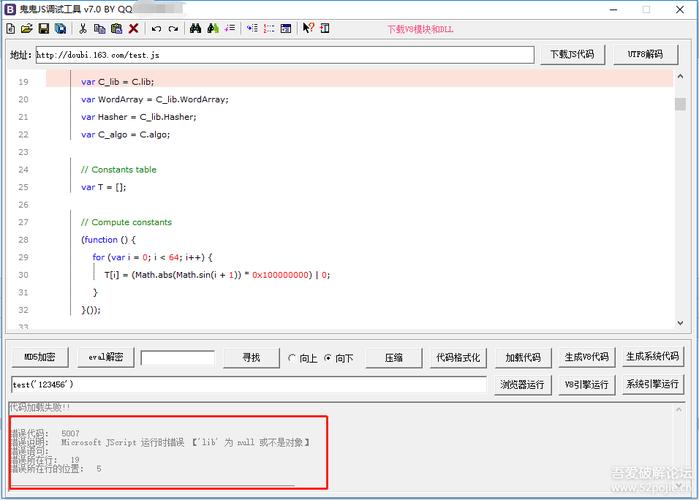Click line number 19 in the gutter

23,82
